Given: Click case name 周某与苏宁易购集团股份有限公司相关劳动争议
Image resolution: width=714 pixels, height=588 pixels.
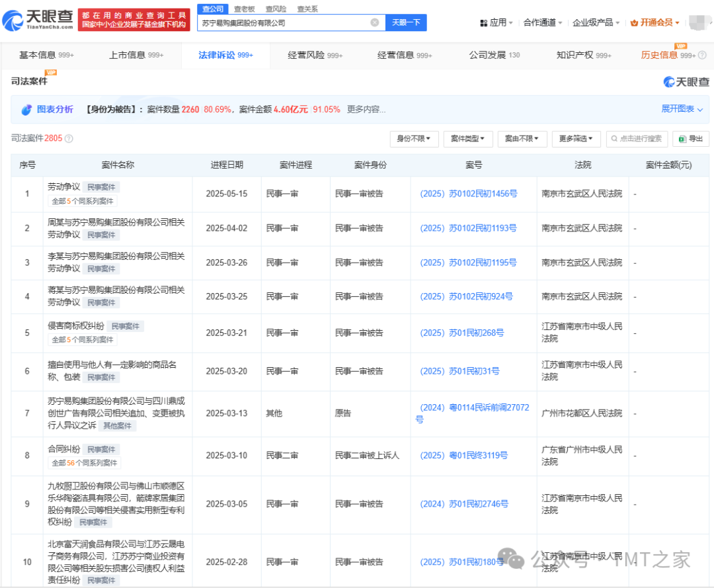Looking at the screenshot, I should click(x=116, y=228).
